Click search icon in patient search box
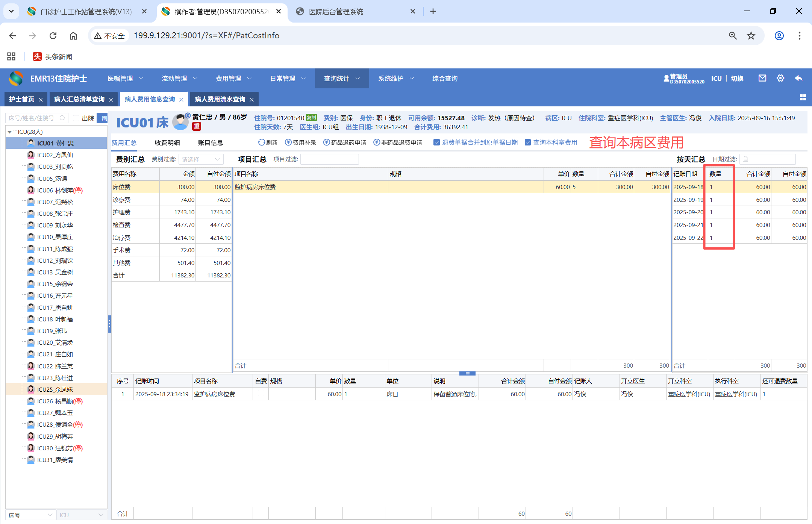The height and width of the screenshot is (524, 812). tap(62, 118)
